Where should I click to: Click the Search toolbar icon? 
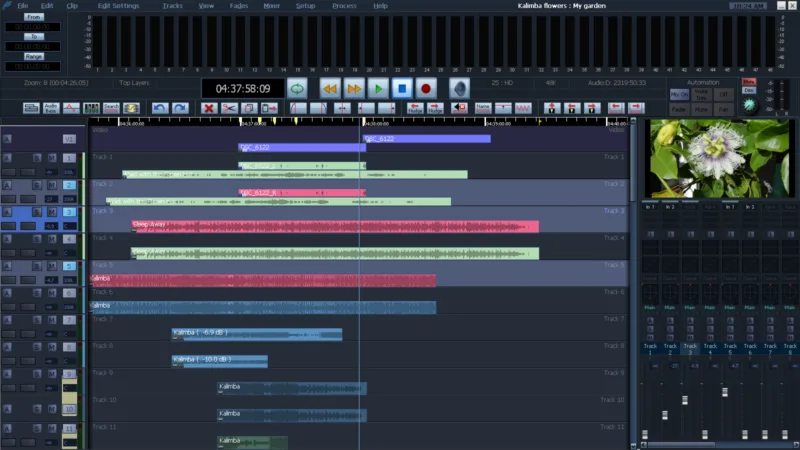coord(111,108)
